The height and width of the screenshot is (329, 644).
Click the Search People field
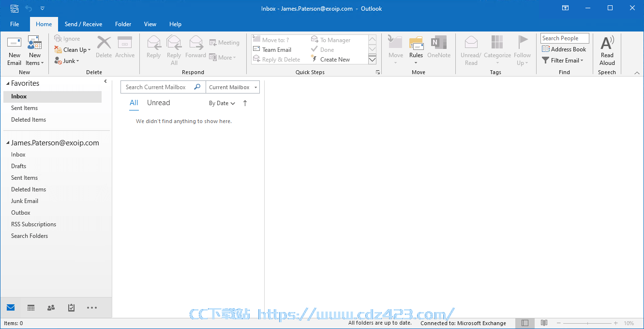pyautogui.click(x=565, y=38)
